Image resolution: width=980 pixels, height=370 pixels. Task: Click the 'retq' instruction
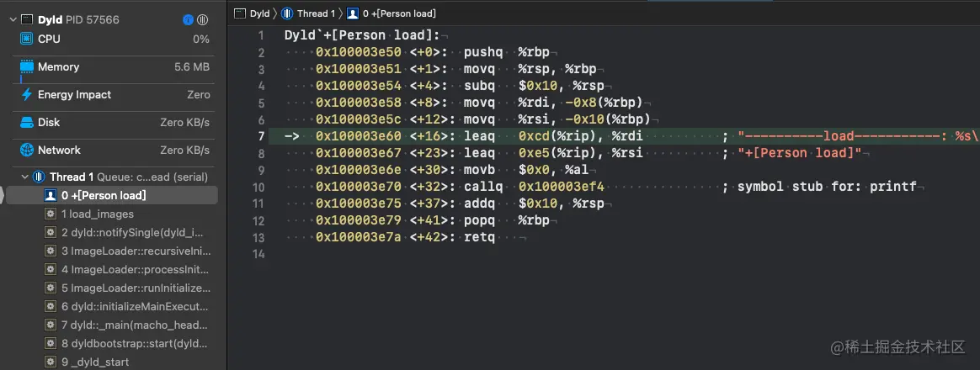(x=479, y=238)
